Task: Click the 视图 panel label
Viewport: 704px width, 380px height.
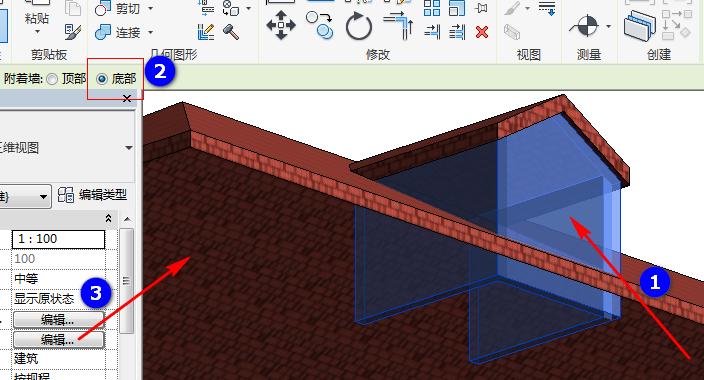Action: tap(528, 55)
